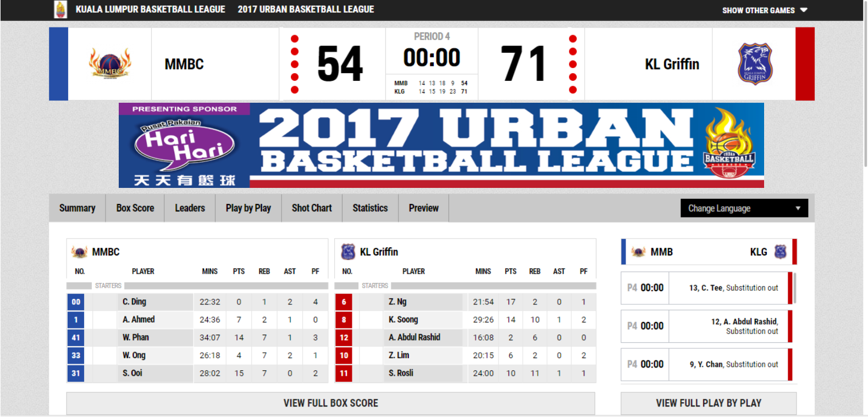Switch to the Summary tab
Image resolution: width=868 pixels, height=417 pixels.
(77, 208)
